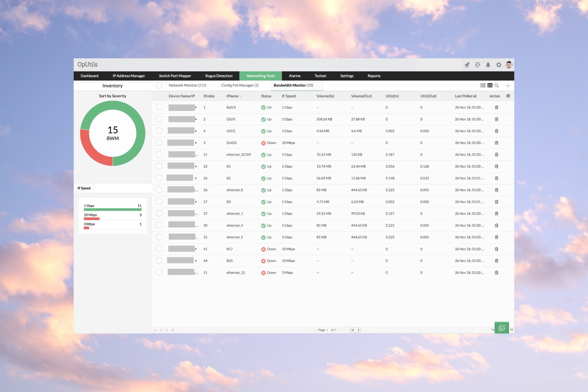Switch to Network Monitor (213) tab

pyautogui.click(x=187, y=85)
